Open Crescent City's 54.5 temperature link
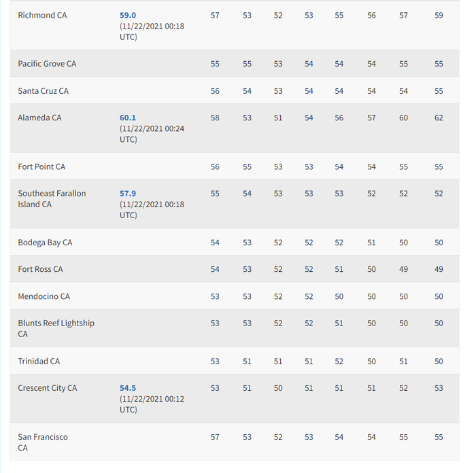476x473 pixels. coord(127,388)
